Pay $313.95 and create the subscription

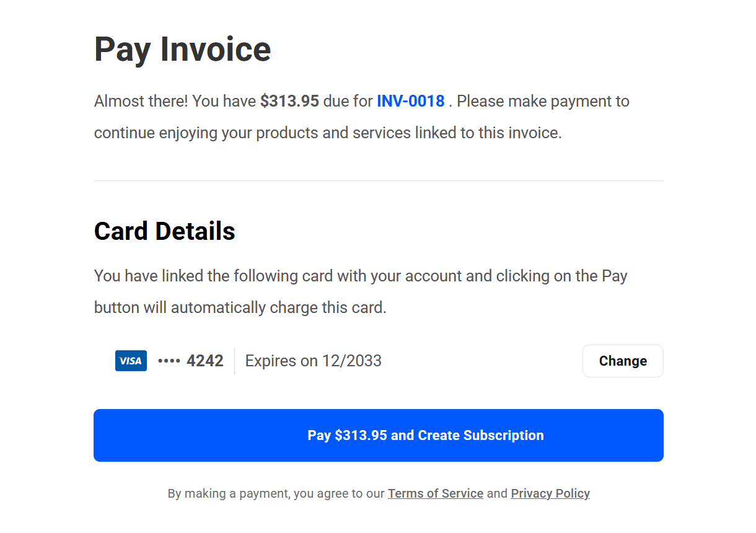[x=378, y=435]
